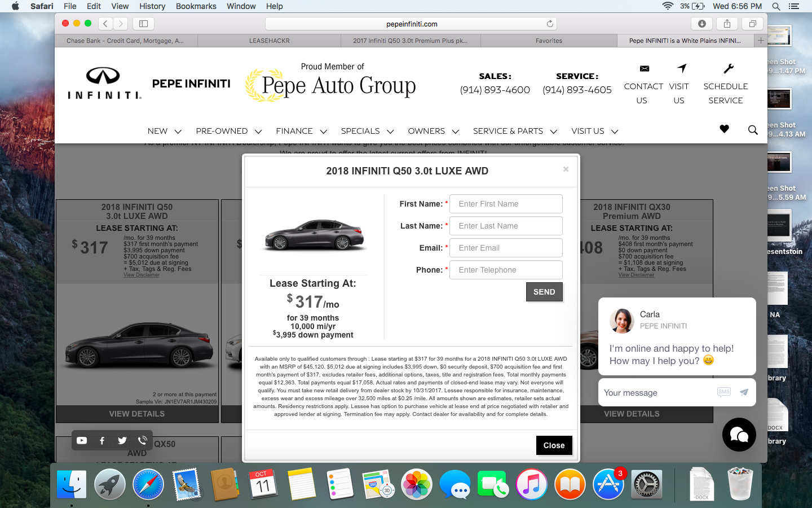Focus the Enter First Name field
The width and height of the screenshot is (812, 508).
[506, 204]
